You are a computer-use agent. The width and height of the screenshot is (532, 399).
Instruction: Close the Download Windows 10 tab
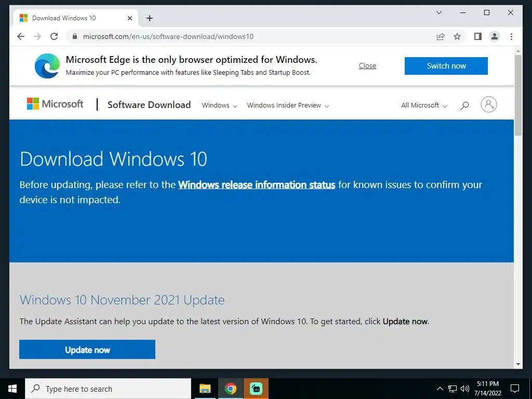pos(129,18)
